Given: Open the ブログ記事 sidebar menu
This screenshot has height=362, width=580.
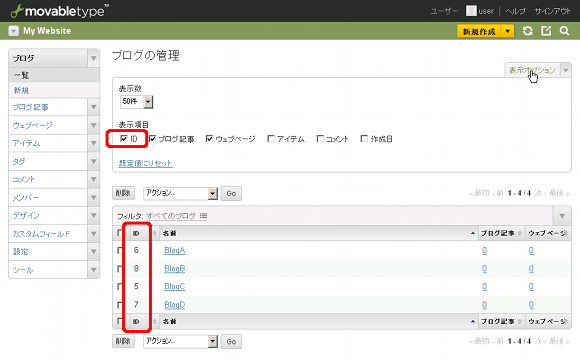Looking at the screenshot, I should tap(48, 107).
